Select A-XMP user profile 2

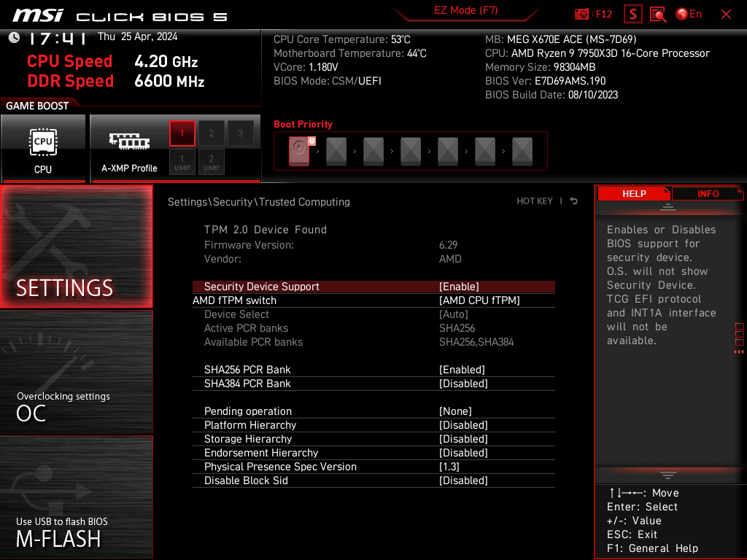click(211, 162)
